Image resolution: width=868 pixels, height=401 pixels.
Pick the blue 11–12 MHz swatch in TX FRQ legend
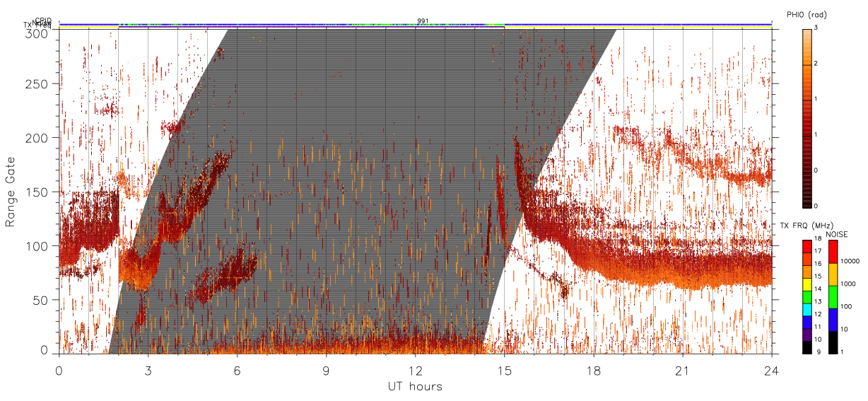tap(807, 322)
